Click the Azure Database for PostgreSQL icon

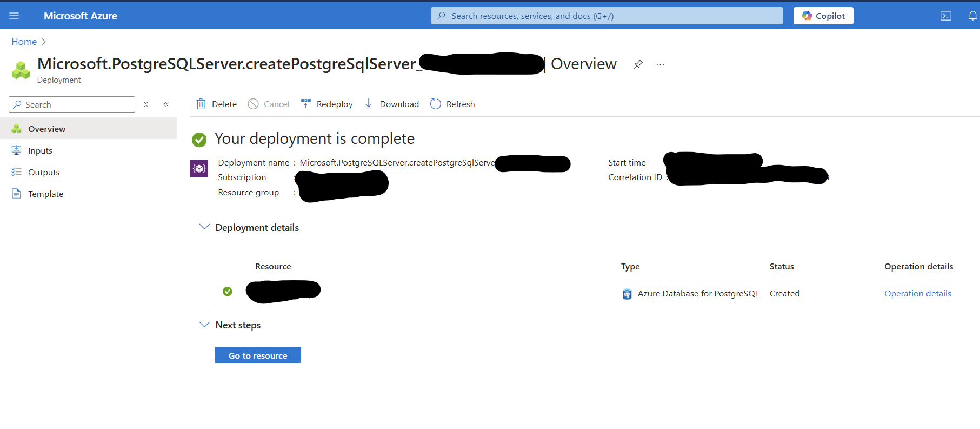[627, 294]
